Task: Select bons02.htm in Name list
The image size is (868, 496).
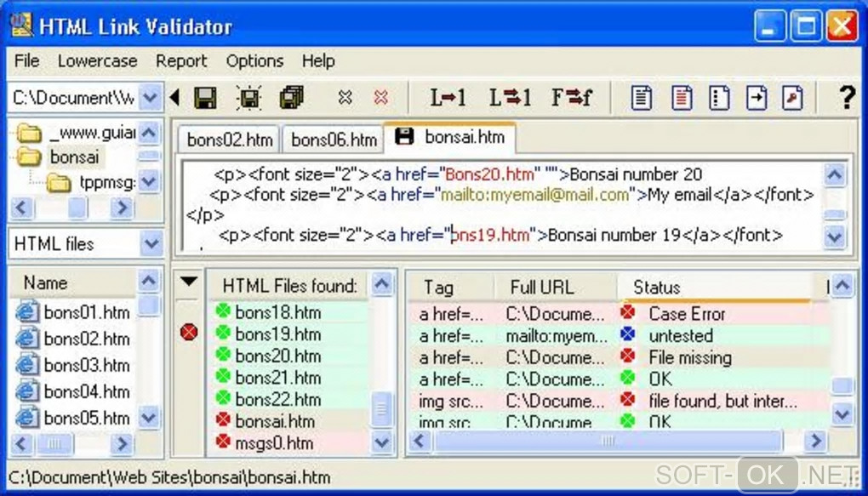Action: point(72,339)
